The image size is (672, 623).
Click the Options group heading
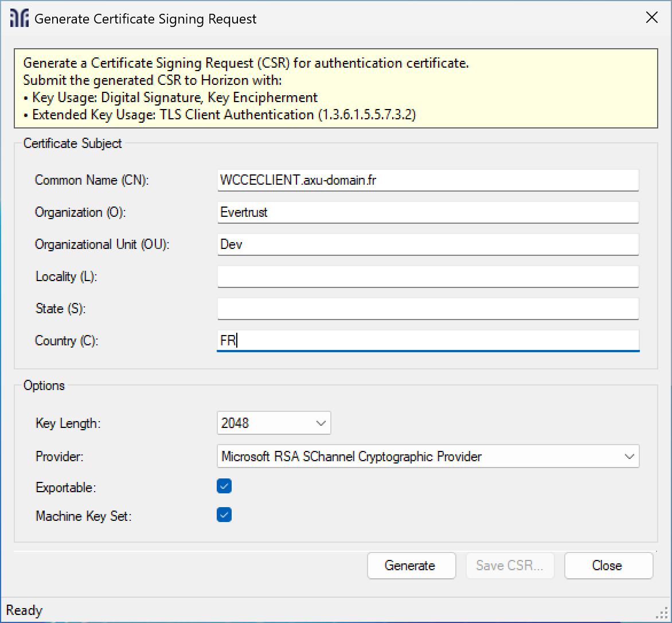[44, 386]
